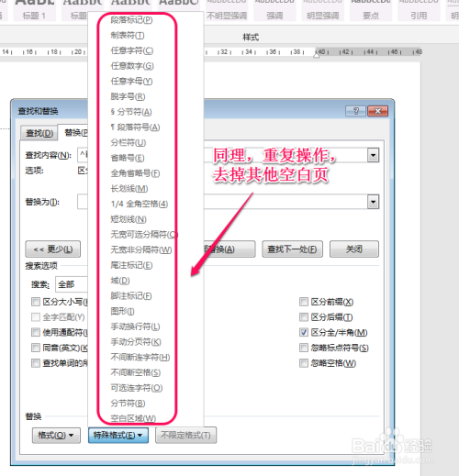
Task: Apply 标题 1 style from gallery
Action: coord(34,10)
